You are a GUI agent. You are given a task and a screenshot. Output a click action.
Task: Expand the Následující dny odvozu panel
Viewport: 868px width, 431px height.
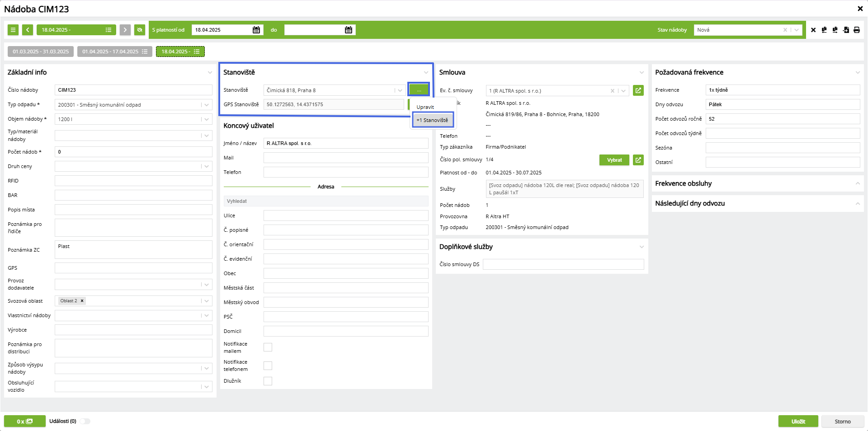pos(858,203)
